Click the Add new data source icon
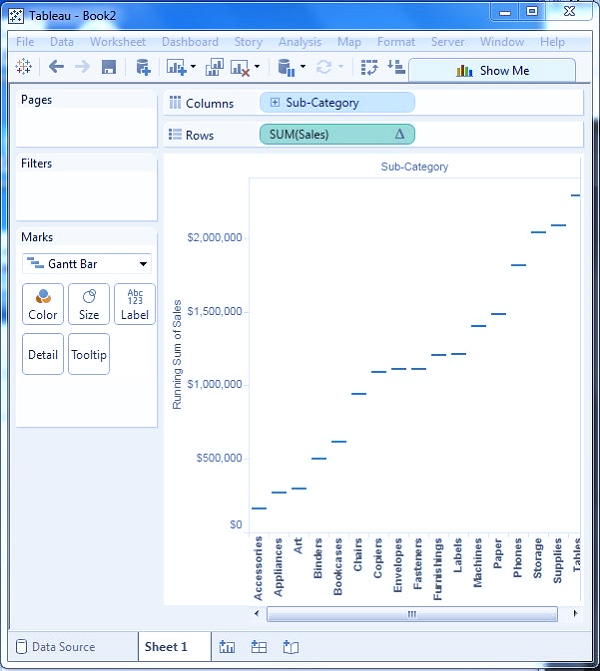The image size is (600, 671). [x=143, y=67]
